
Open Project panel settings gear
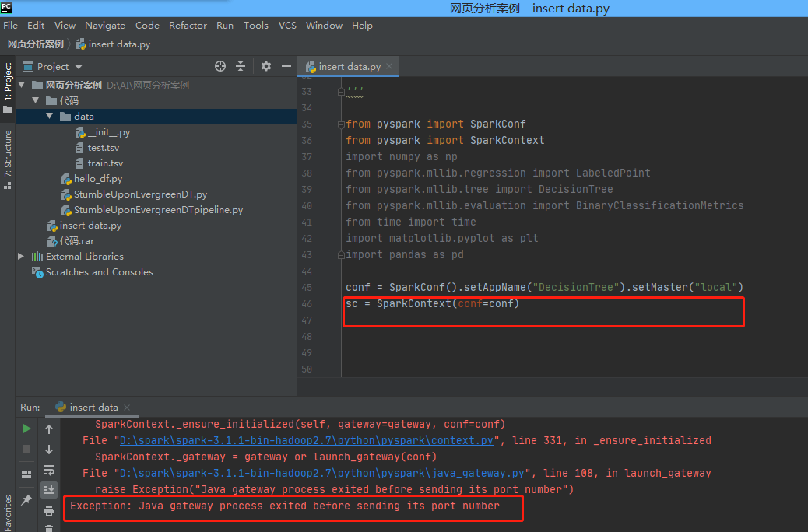click(x=266, y=66)
